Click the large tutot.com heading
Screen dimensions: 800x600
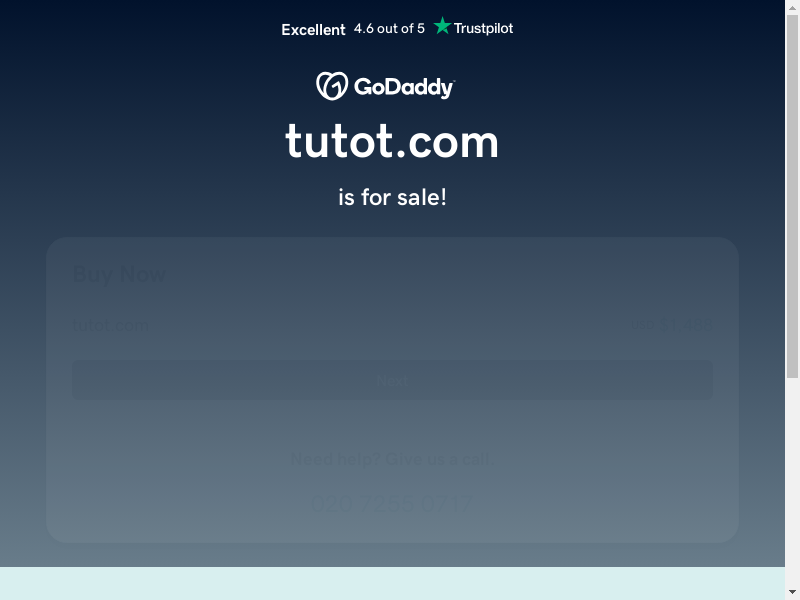pos(392,141)
